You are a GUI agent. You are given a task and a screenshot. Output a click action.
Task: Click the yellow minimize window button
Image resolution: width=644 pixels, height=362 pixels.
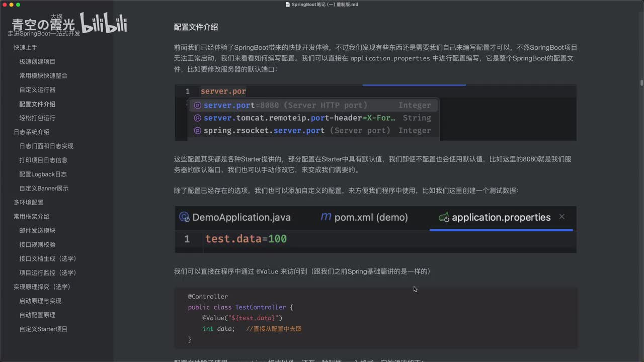(x=11, y=5)
